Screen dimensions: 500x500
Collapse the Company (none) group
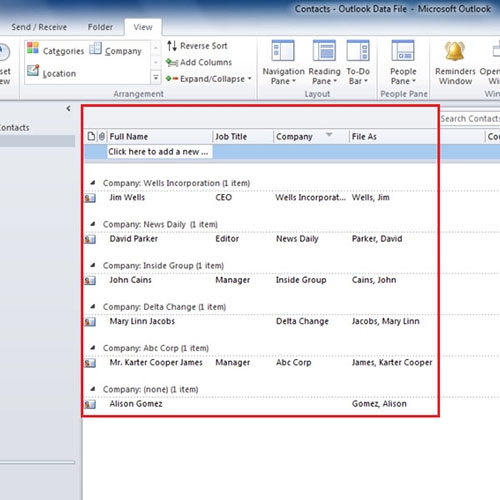click(x=93, y=389)
